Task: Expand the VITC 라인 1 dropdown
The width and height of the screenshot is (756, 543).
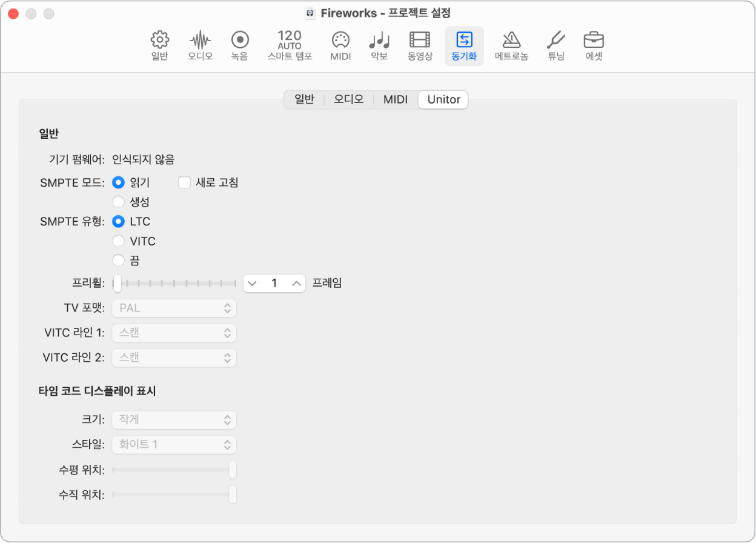Action: (x=174, y=333)
